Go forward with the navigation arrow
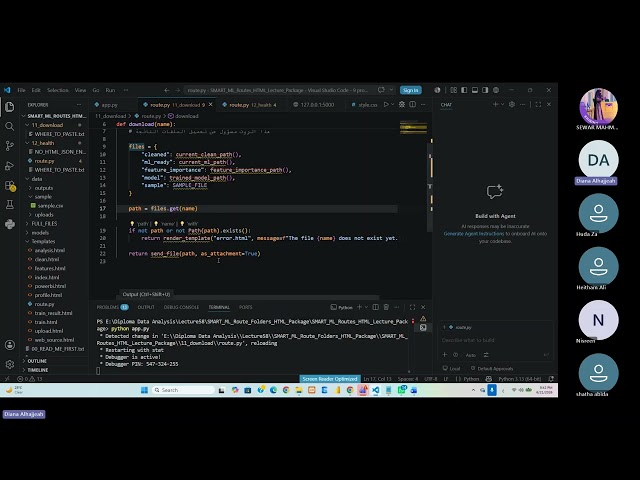This screenshot has width=640, height=480. pyautogui.click(x=177, y=90)
